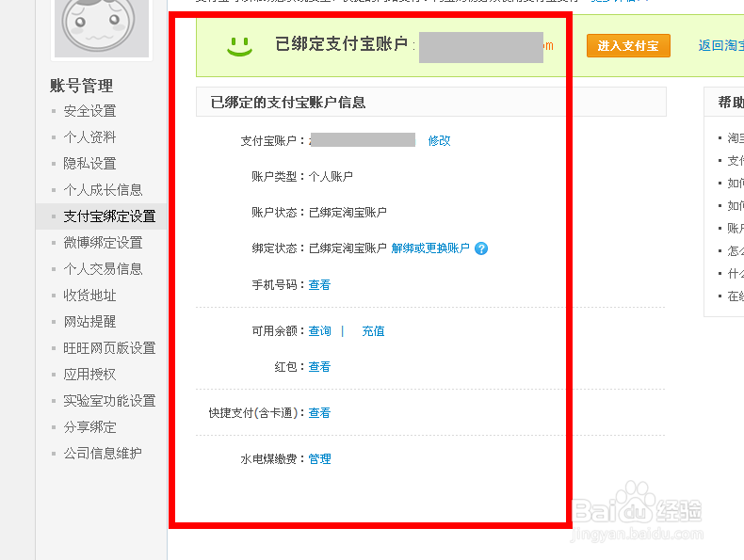Click the 充值 link

point(373,331)
